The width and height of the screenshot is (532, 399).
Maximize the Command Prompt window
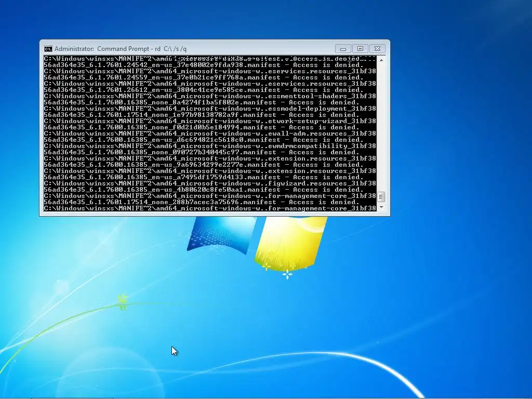tap(361, 49)
